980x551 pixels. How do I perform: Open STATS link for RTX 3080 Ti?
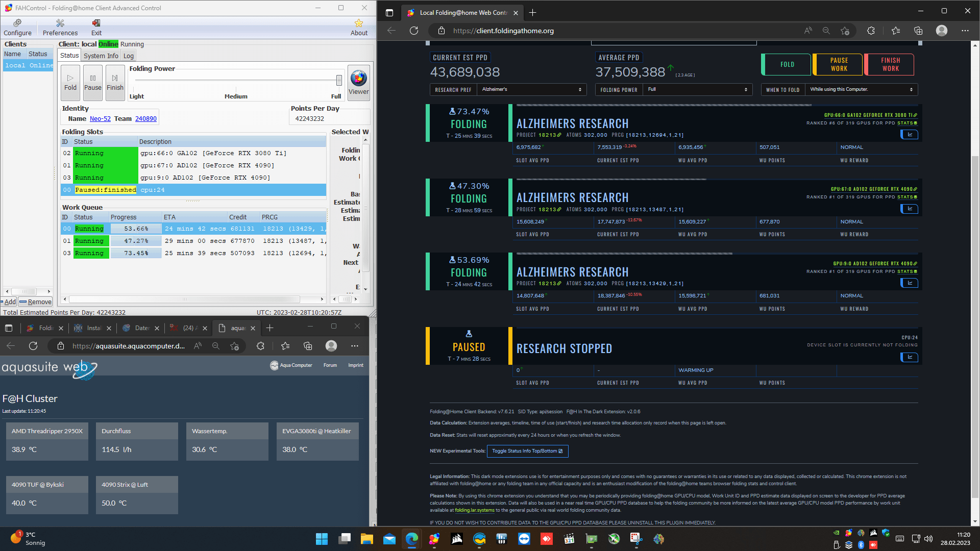pyautogui.click(x=907, y=123)
